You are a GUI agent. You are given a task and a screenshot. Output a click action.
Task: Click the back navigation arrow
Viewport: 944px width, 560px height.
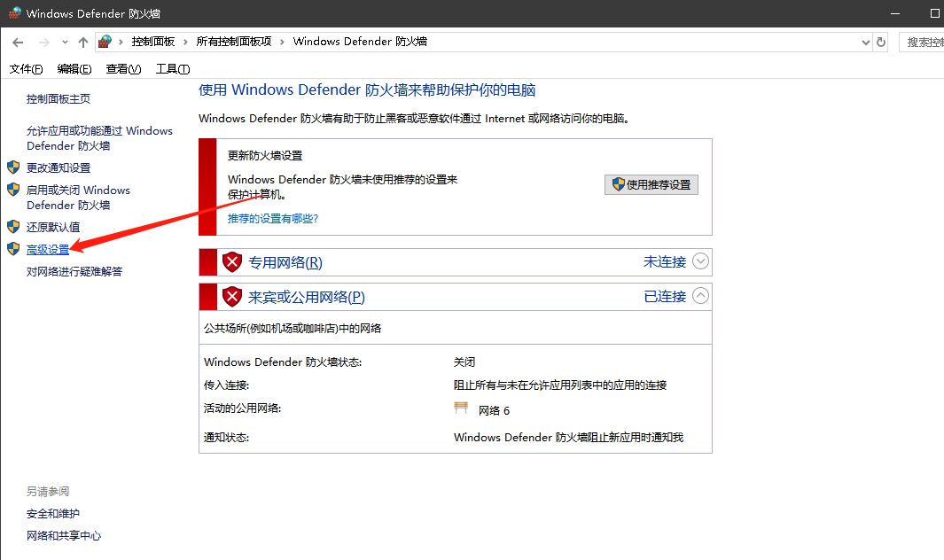pyautogui.click(x=20, y=42)
